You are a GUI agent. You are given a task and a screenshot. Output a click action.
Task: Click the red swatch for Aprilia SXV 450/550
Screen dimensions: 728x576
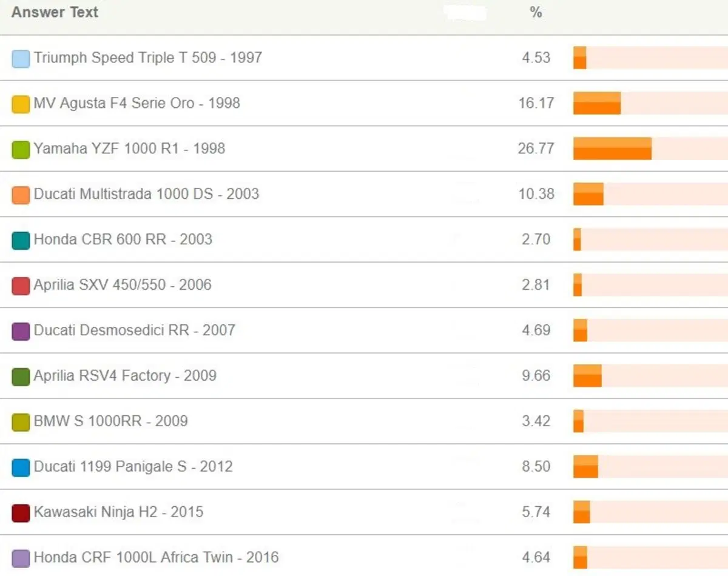(21, 286)
